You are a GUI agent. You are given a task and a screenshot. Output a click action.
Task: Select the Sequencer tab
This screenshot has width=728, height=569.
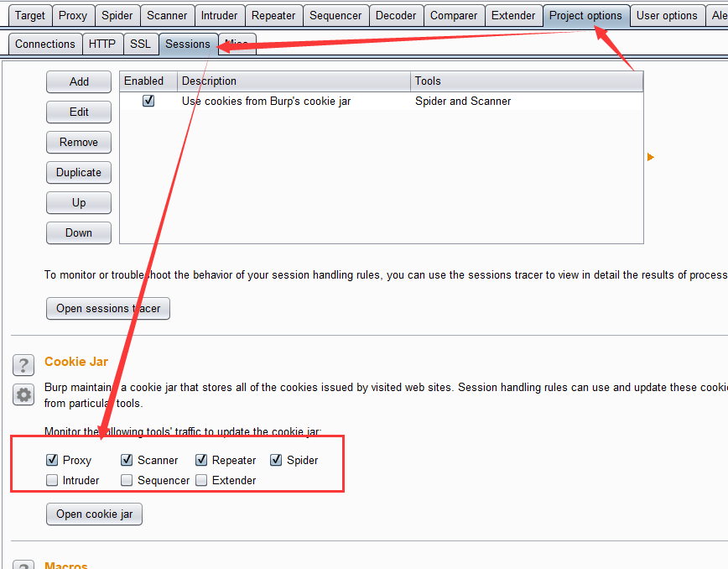point(335,15)
